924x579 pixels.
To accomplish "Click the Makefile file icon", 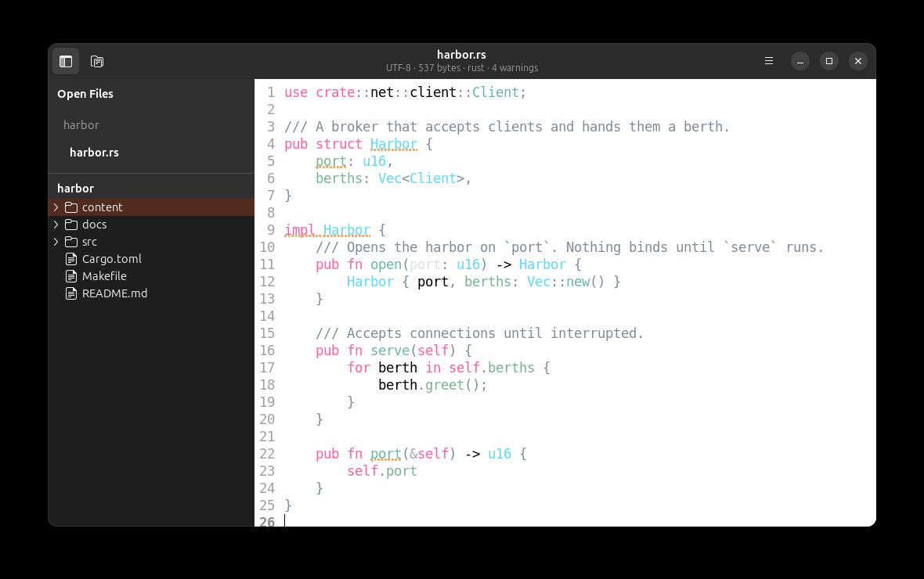I will [71, 276].
